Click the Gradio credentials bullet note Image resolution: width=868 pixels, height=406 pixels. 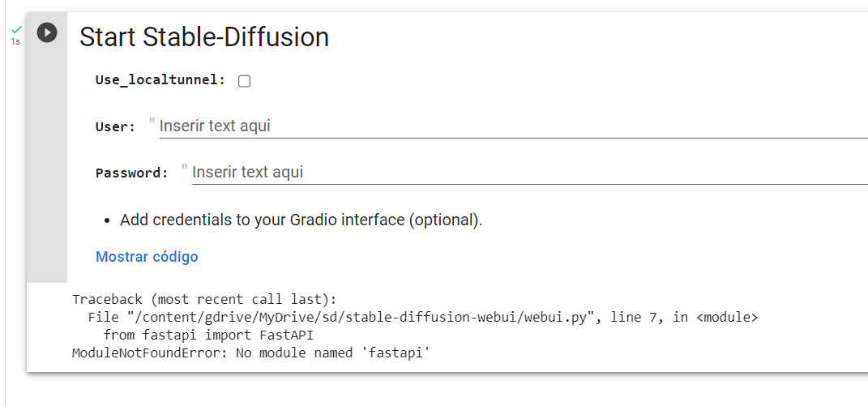click(301, 220)
